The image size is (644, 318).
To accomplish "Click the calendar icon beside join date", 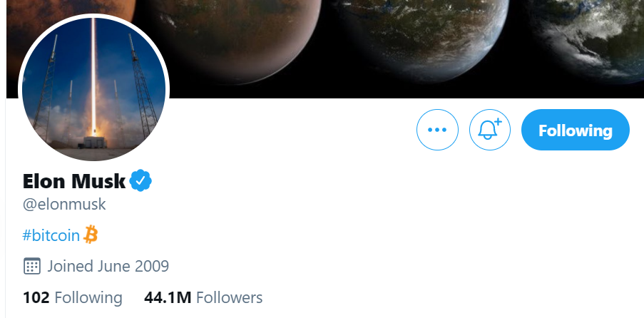I will 31,267.
